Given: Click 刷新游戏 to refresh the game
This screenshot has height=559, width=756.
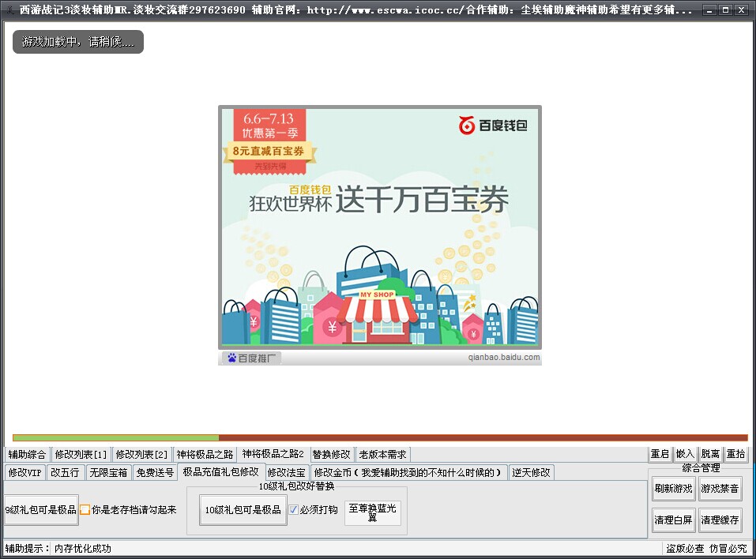Looking at the screenshot, I should 673,489.
